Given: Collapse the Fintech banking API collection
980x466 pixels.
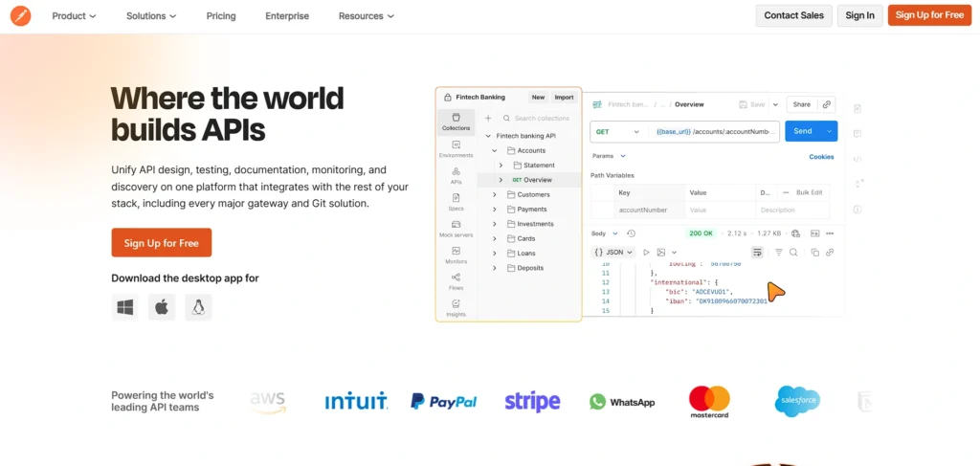Looking at the screenshot, I should 488,136.
